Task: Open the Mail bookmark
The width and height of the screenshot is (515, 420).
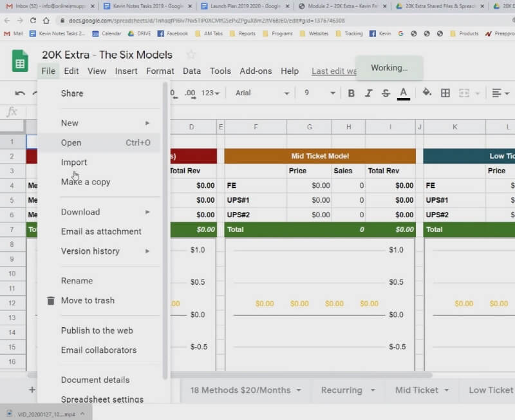Action: pos(13,33)
